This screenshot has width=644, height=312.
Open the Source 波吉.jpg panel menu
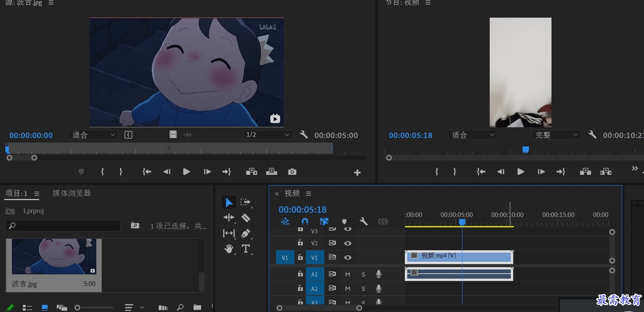(x=51, y=3)
